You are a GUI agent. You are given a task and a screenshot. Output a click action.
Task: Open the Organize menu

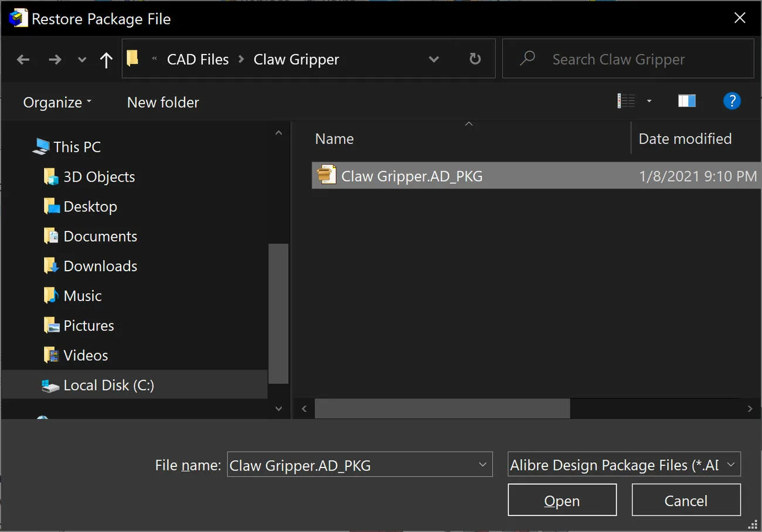(57, 103)
